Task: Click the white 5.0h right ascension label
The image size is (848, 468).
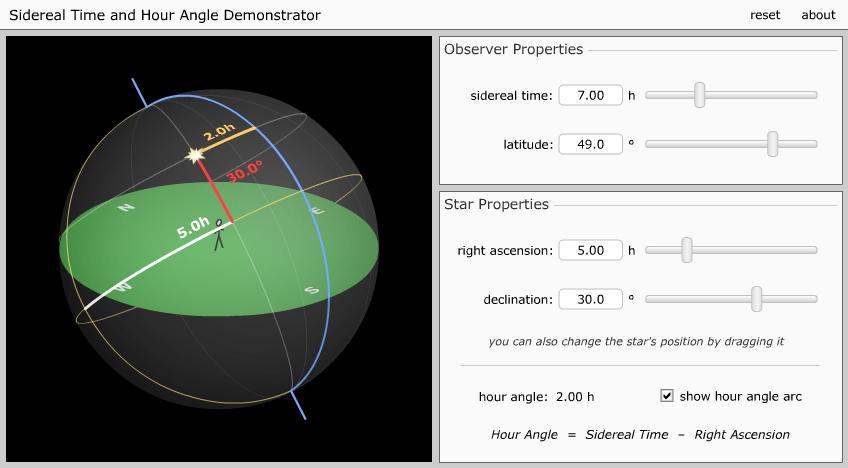Action: point(193,227)
